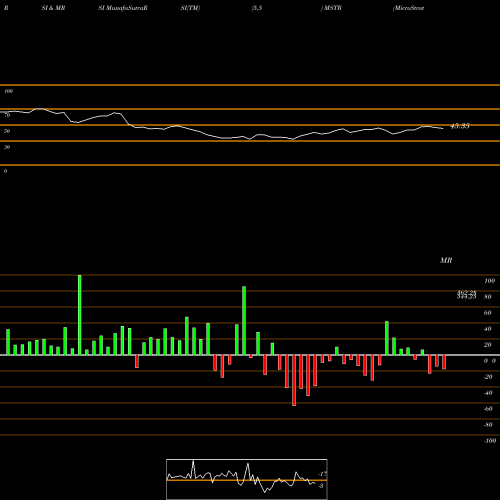Screen dimensions: 500x500
Task: Select the deepest red MR histogram bar
Action: tap(294, 380)
